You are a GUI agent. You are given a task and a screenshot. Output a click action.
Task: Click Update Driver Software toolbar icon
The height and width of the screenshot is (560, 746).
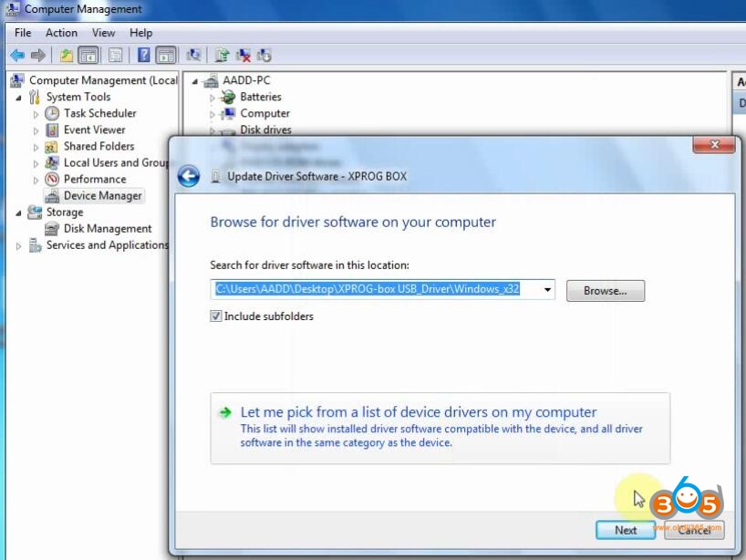(x=222, y=56)
